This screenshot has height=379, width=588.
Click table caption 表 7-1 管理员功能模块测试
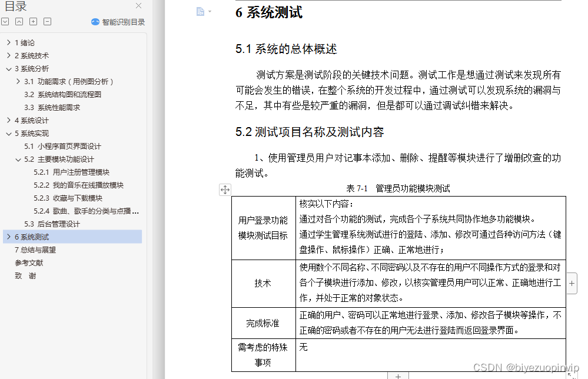tap(398, 188)
